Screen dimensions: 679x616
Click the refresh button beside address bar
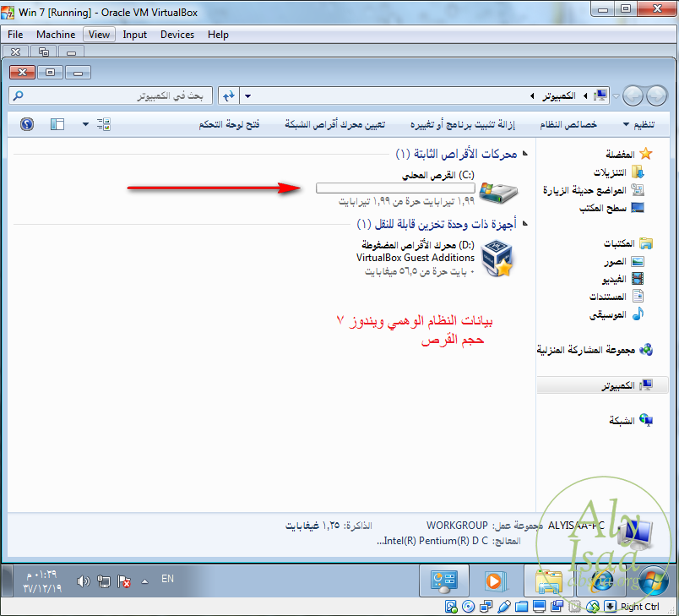point(228,95)
